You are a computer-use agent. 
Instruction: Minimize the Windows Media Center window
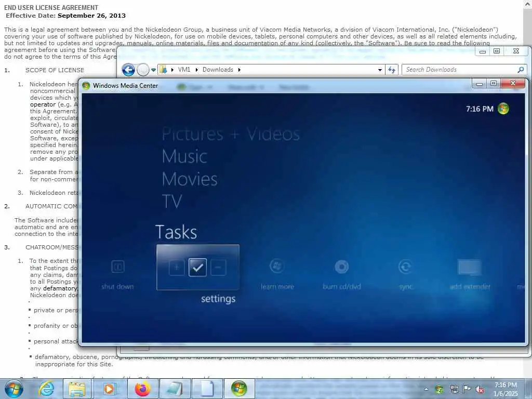pyautogui.click(x=480, y=84)
